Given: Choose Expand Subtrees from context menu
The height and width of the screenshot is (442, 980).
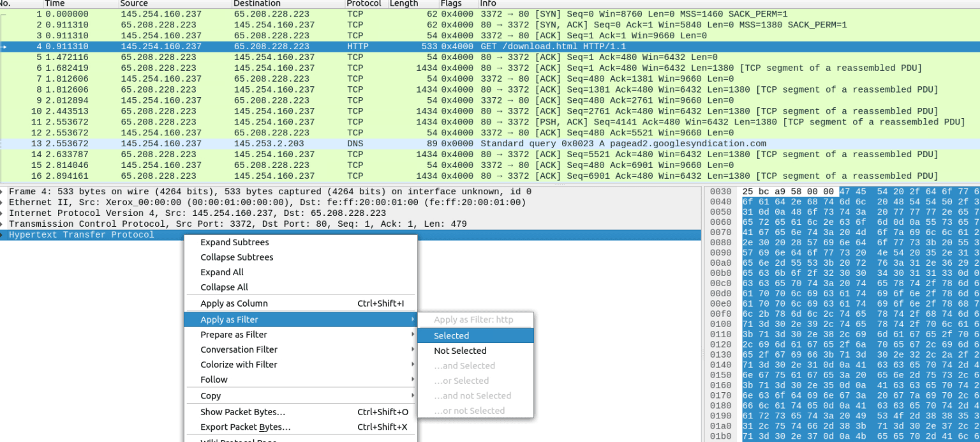Looking at the screenshot, I should coord(301,242).
